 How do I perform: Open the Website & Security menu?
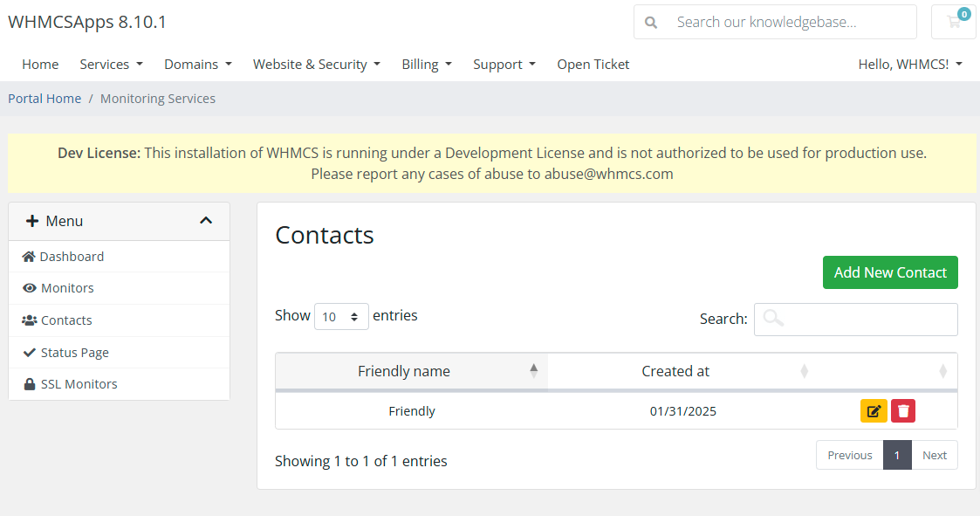point(316,65)
